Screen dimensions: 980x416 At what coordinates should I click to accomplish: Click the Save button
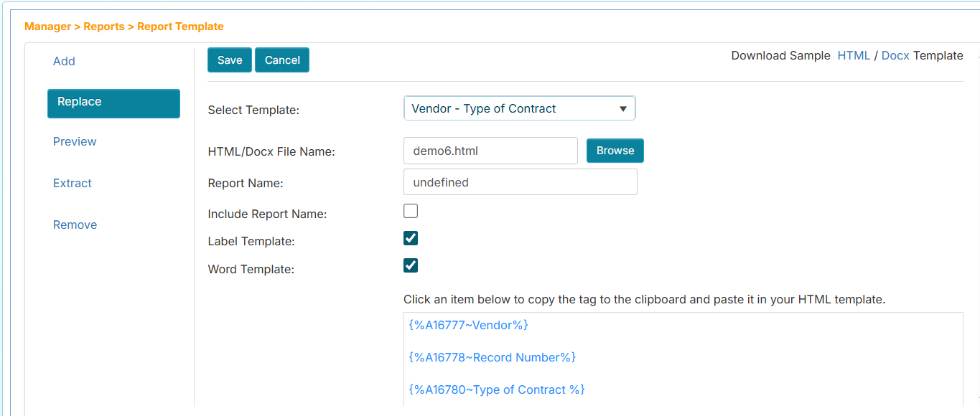pyautogui.click(x=229, y=60)
